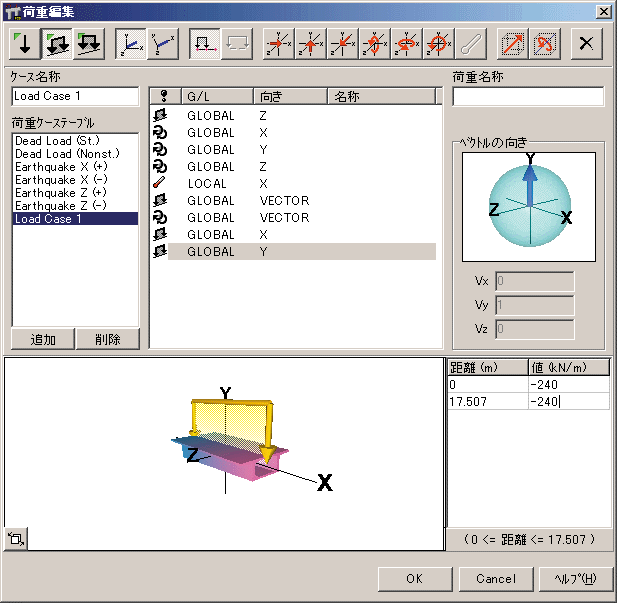
Task: Select the concentrated point load tool
Action: pos(24,44)
